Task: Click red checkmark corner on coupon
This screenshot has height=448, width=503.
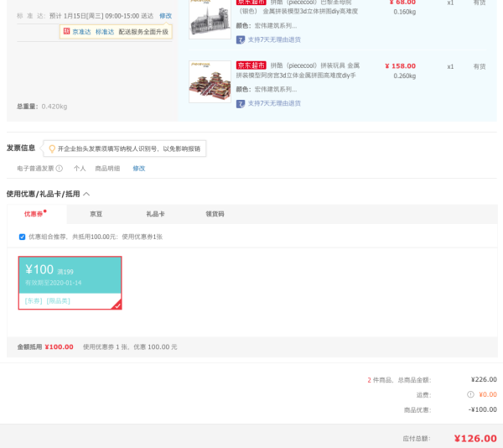Action: coord(117,305)
